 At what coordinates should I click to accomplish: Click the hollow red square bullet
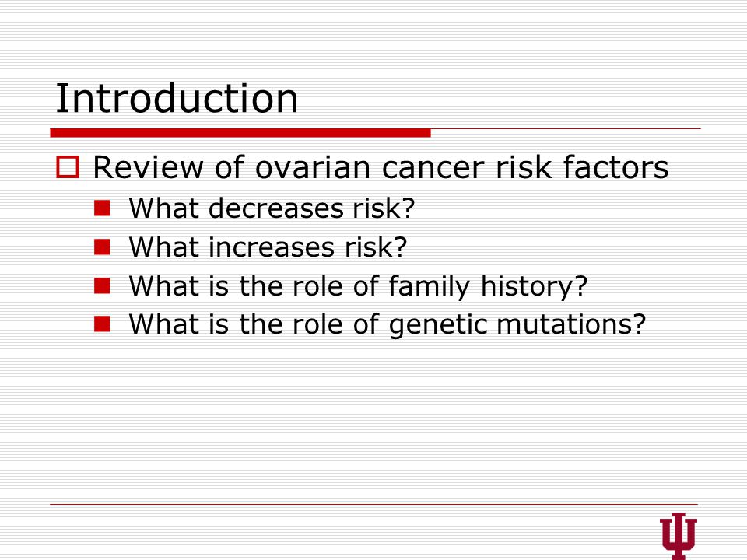click(68, 167)
